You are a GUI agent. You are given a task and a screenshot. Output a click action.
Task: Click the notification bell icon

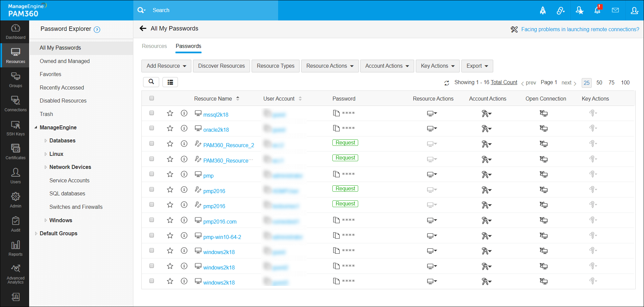coord(597,10)
